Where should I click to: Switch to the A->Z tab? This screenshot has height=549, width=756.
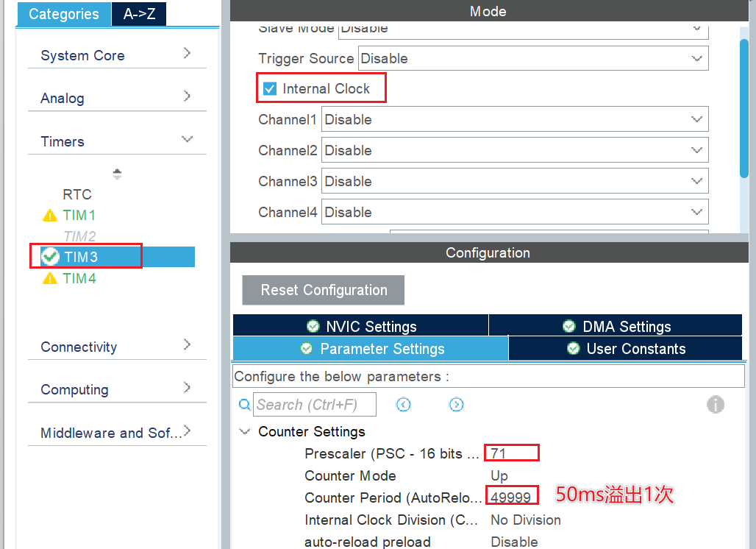point(139,14)
